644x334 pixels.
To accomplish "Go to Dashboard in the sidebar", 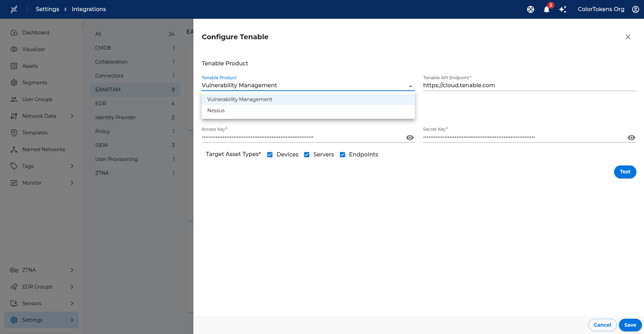I will 35,33.
